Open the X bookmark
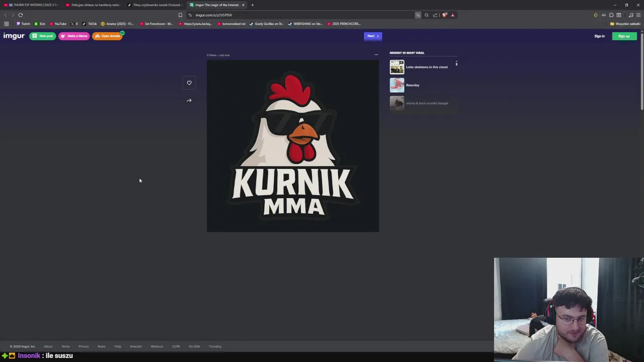 coord(74,24)
